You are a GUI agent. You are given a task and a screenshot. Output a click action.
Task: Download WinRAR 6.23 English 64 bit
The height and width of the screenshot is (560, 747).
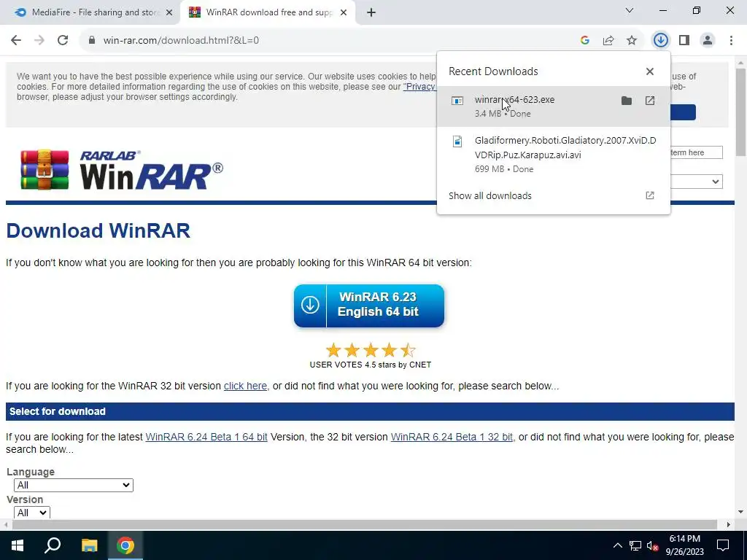pos(369,306)
